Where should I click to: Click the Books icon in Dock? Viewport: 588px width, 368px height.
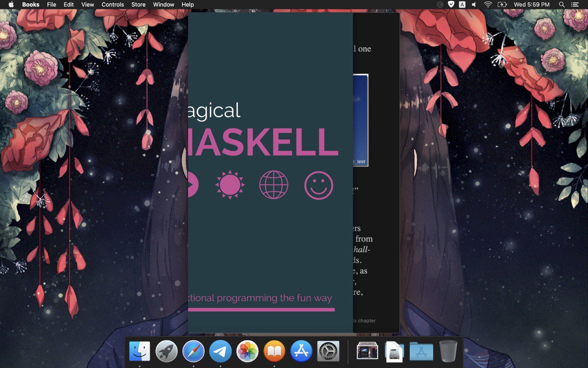click(274, 351)
